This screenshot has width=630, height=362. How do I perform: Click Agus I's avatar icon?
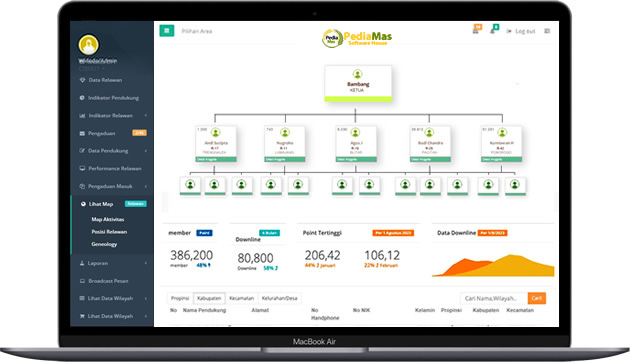[x=355, y=132]
